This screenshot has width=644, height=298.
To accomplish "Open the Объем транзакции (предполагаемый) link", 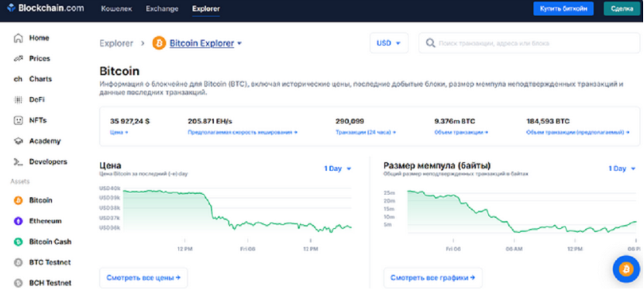I will pyautogui.click(x=578, y=133).
